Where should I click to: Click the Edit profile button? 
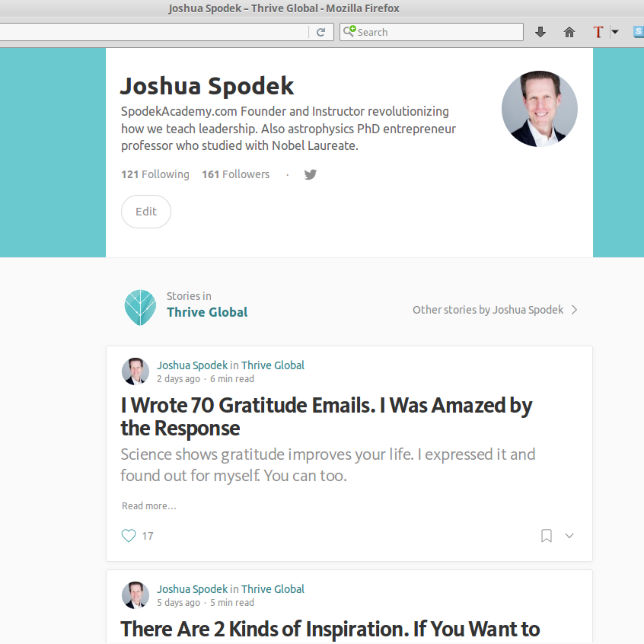[146, 212]
